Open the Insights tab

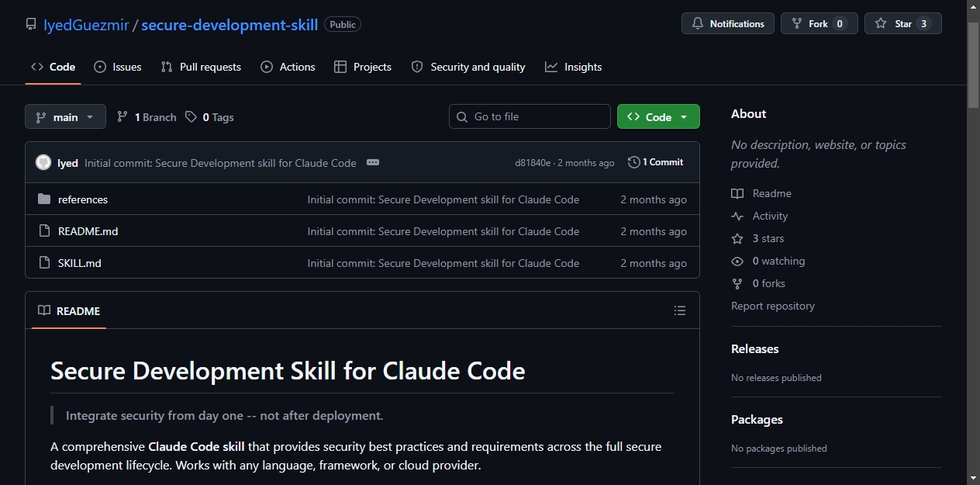click(x=574, y=67)
